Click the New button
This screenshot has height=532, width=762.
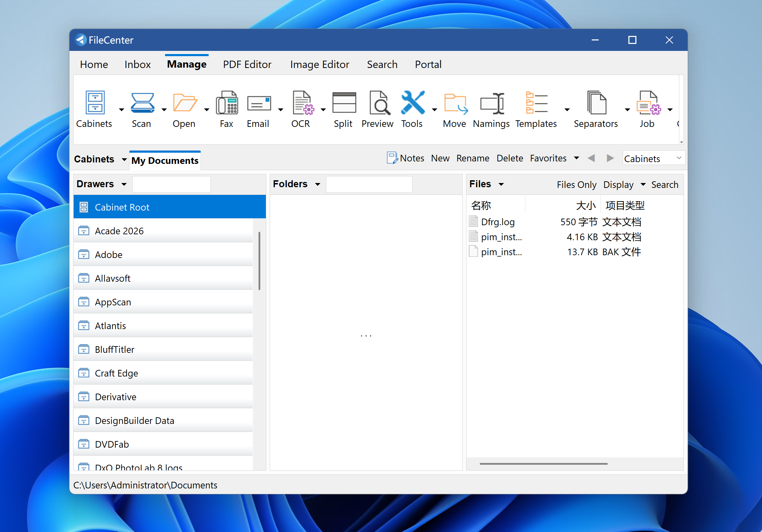click(x=440, y=158)
